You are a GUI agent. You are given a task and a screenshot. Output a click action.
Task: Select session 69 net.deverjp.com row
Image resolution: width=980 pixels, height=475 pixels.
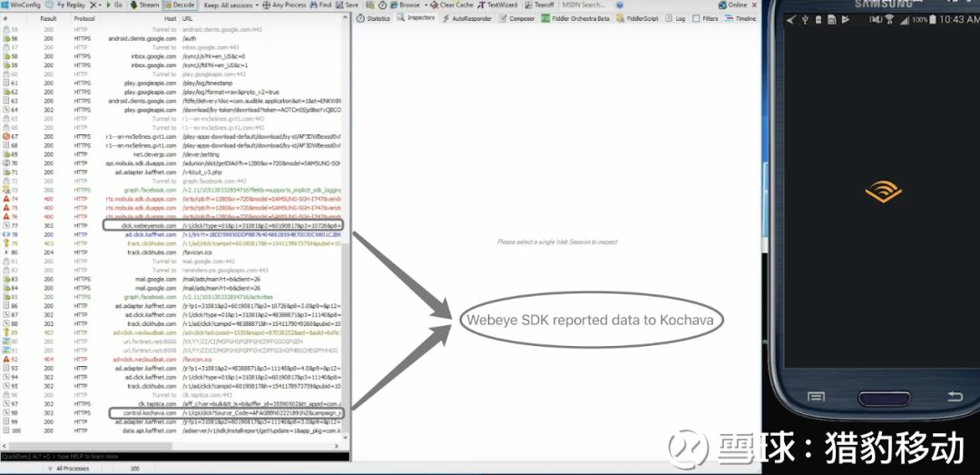pyautogui.click(x=171, y=154)
